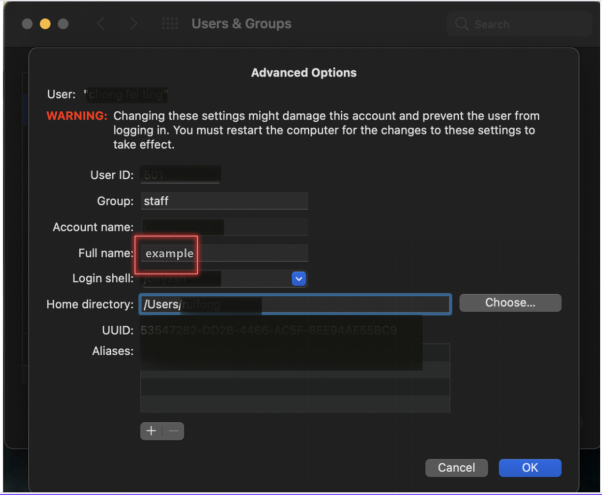Viewport: 602px width, 495px height.
Task: Click the Home directory path field
Action: tap(295, 304)
